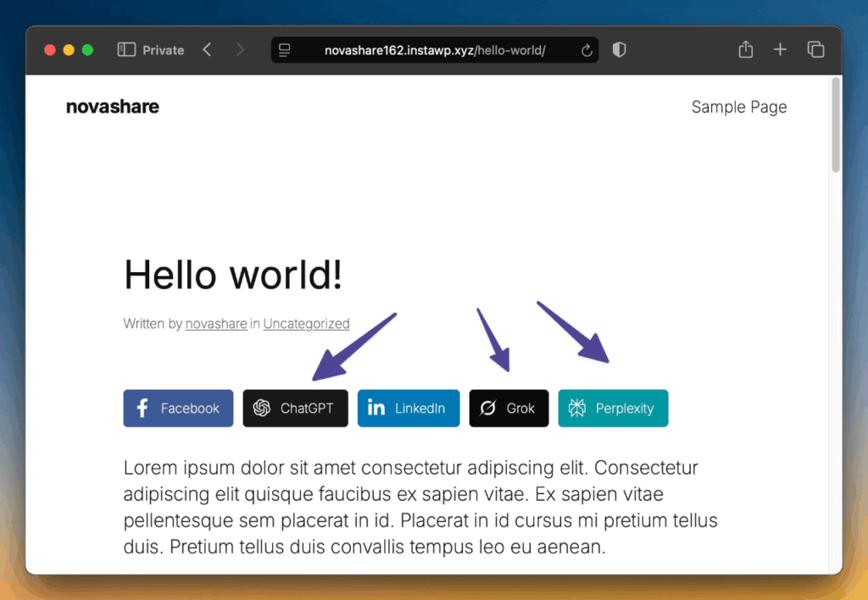Image resolution: width=868 pixels, height=600 pixels.
Task: Open the novashare author link
Action: click(216, 324)
